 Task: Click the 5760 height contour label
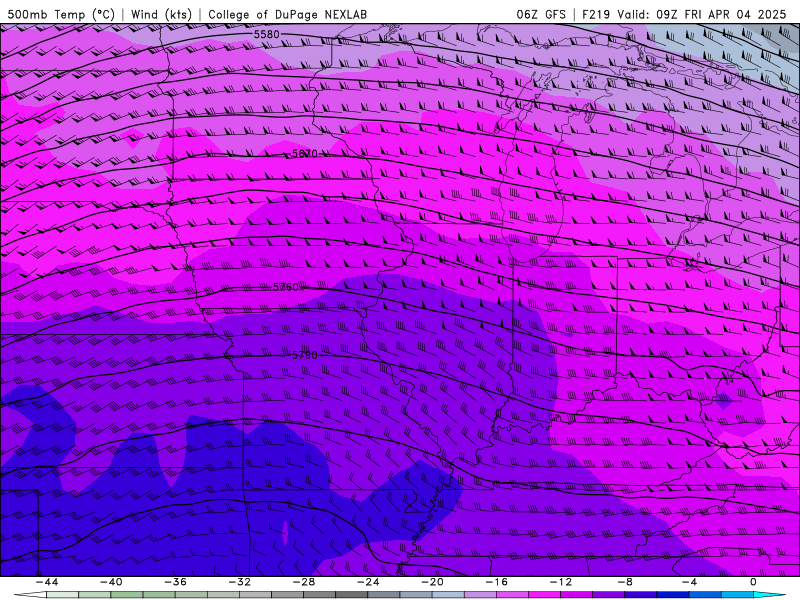coord(286,287)
